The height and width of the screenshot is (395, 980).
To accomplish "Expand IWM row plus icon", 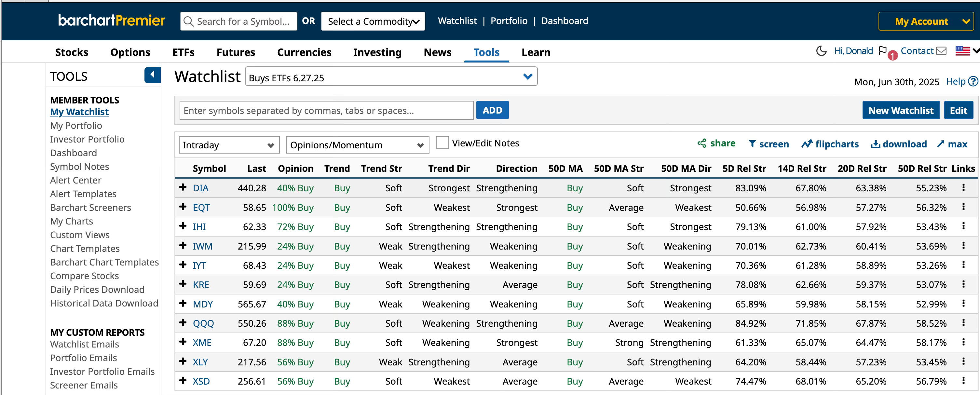I will click(183, 245).
